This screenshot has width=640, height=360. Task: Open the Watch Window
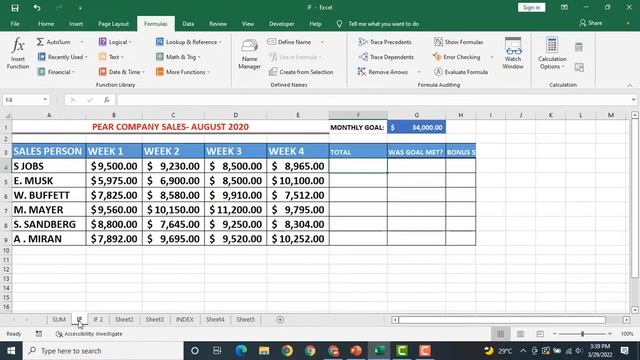coord(513,53)
